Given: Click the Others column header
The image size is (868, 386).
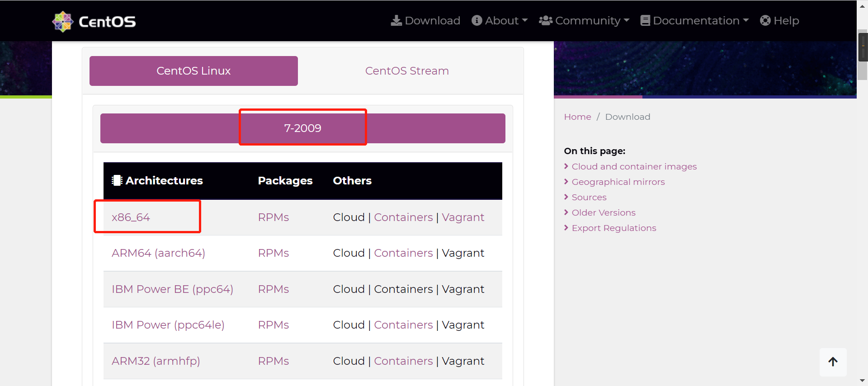Looking at the screenshot, I should pos(352,180).
